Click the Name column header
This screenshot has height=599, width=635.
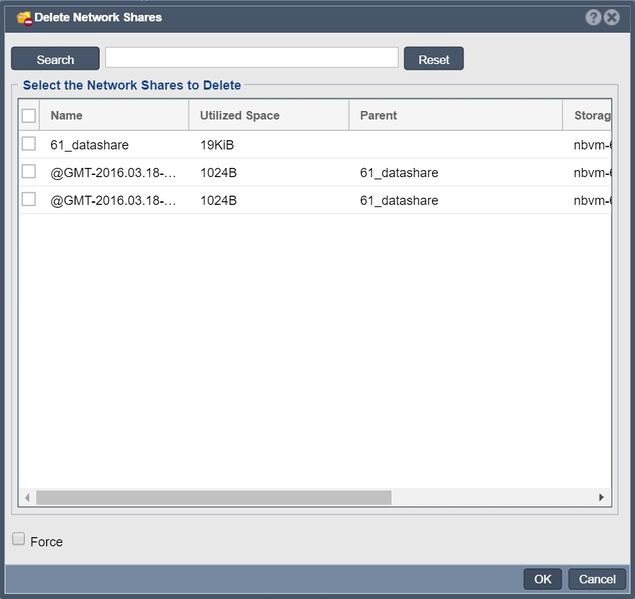[x=114, y=115]
